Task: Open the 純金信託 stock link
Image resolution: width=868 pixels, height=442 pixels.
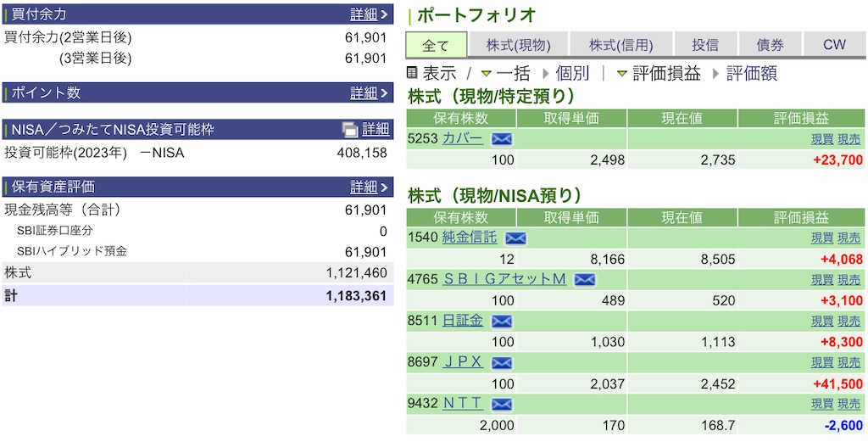Action: point(470,238)
